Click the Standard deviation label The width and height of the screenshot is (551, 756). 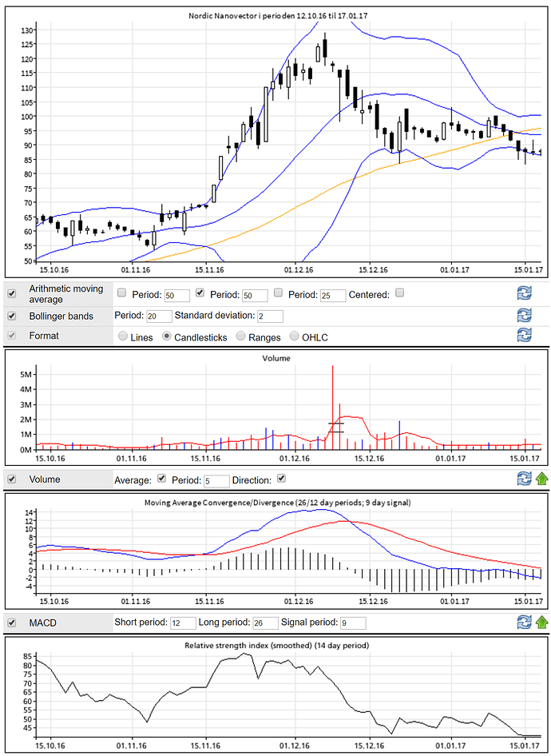click(x=214, y=316)
